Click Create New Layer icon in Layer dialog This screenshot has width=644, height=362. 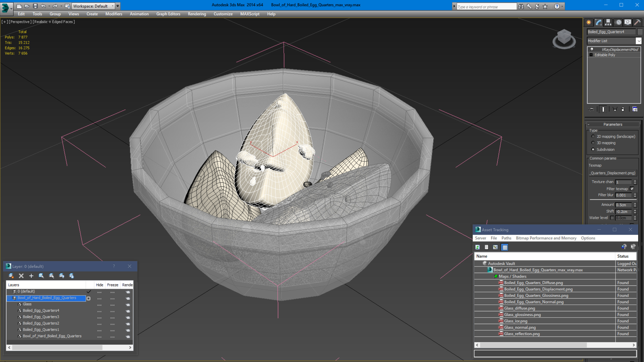coord(11,276)
